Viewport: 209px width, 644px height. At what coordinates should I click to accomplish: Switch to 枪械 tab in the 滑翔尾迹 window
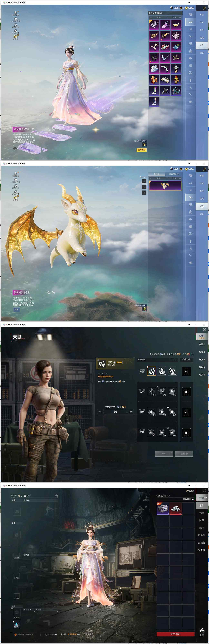201,22
